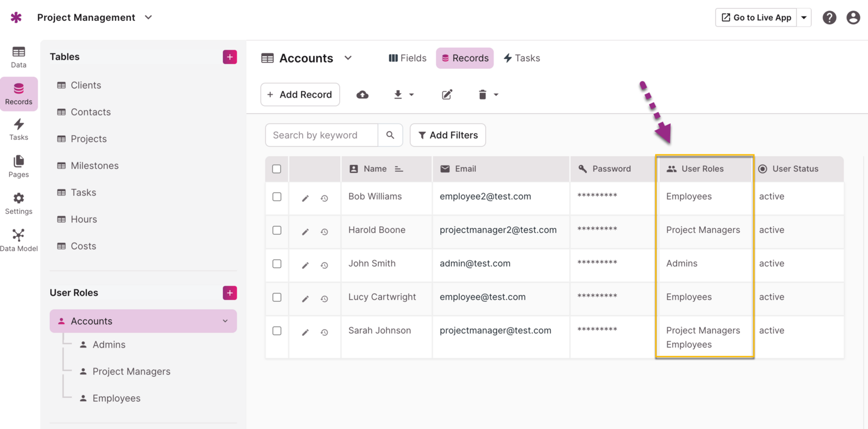This screenshot has height=429, width=868.
Task: Click the Add Record button
Action: [300, 94]
